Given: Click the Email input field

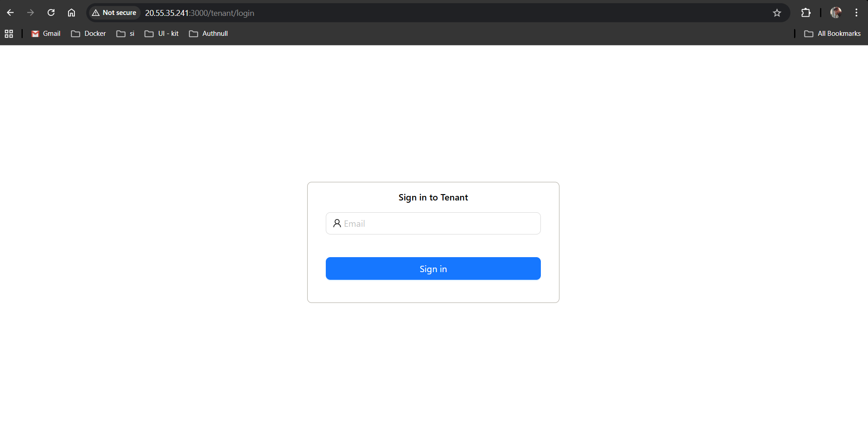Looking at the screenshot, I should (x=433, y=223).
